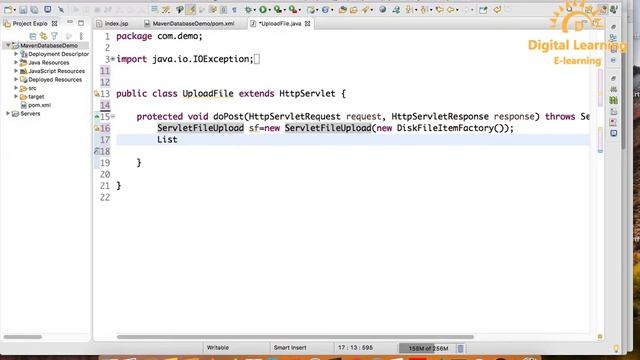This screenshot has height=360, width=640.
Task: Click the Next Annotation arrow icon
Action: tap(409, 9)
